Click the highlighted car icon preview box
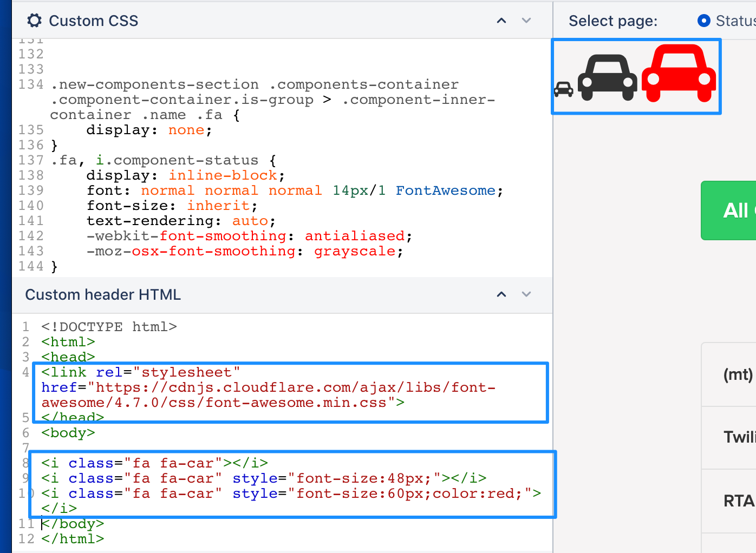This screenshot has height=553, width=756. coord(636,76)
